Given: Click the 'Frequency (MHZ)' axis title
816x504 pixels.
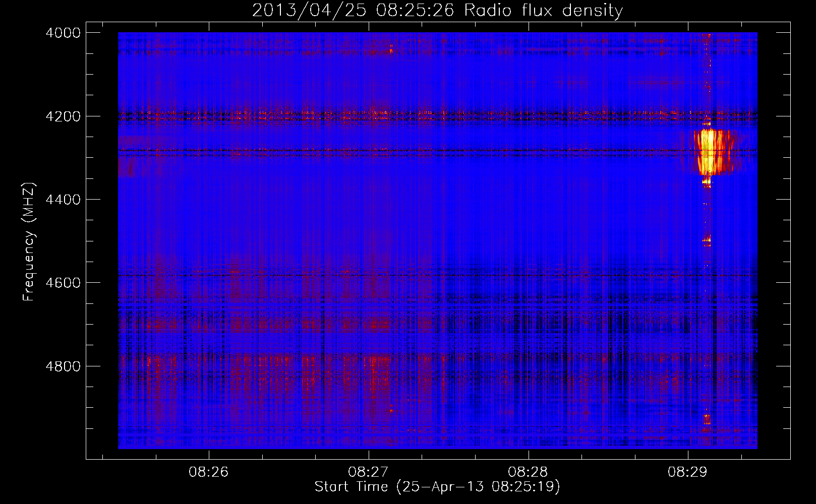Looking at the screenshot, I should click(x=29, y=242).
